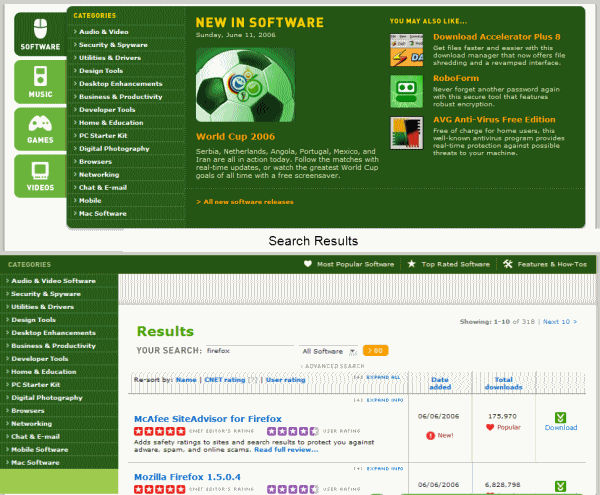
Task: Open Mobile Software sidebar category
Action: (x=39, y=449)
